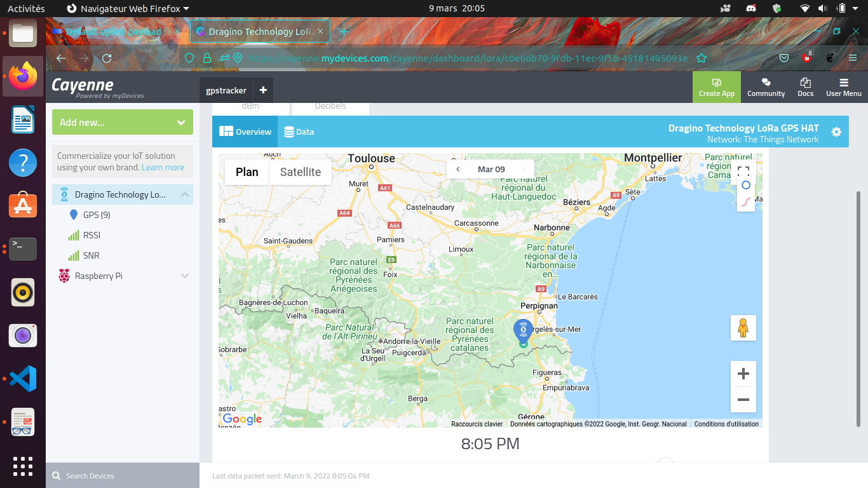This screenshot has width=868, height=488.
Task: Click the Search Devices field
Action: 123,475
